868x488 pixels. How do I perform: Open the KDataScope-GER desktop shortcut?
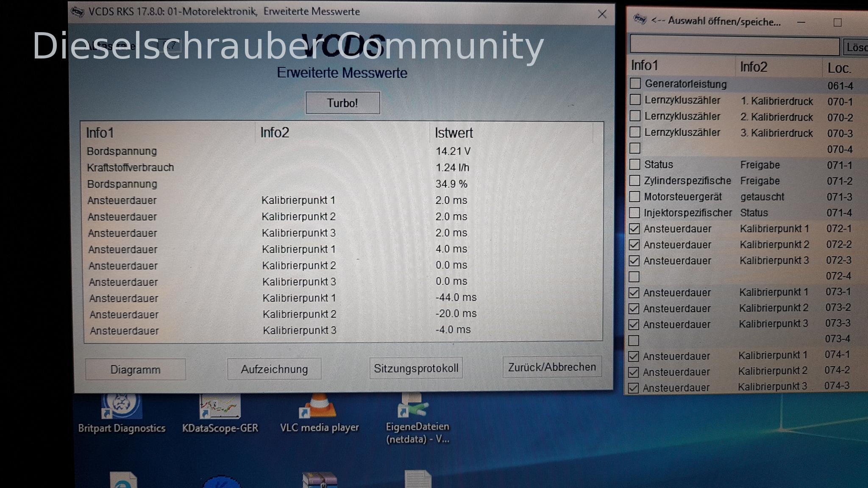220,413
